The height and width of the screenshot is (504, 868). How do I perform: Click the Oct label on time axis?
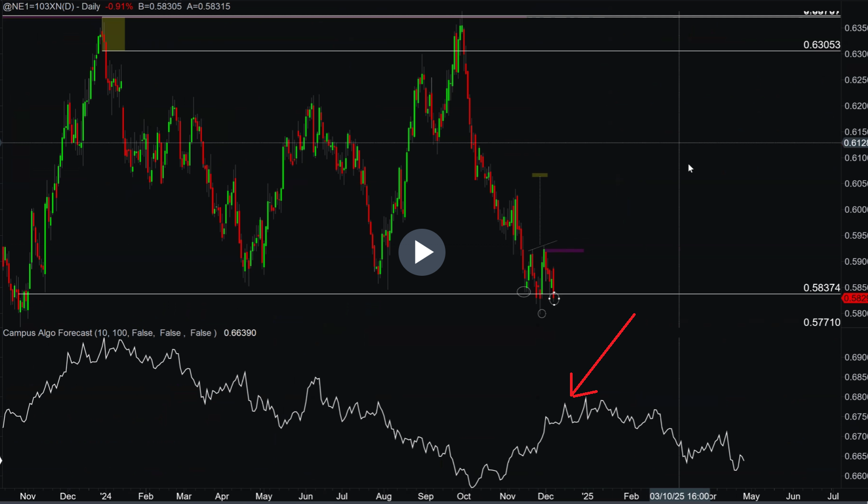click(x=464, y=496)
